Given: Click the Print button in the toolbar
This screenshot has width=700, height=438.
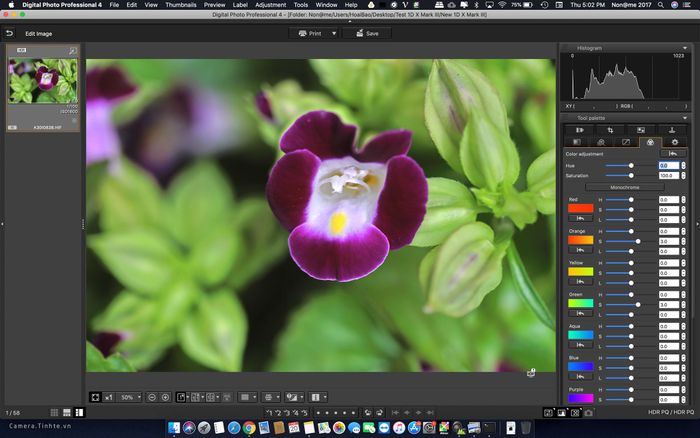Looking at the screenshot, I should (311, 33).
